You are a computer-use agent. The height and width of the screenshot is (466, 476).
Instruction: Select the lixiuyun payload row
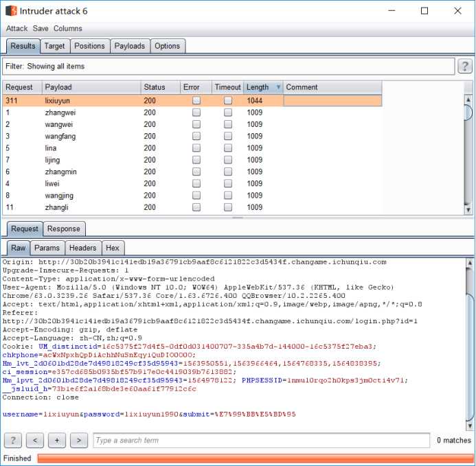click(x=192, y=100)
